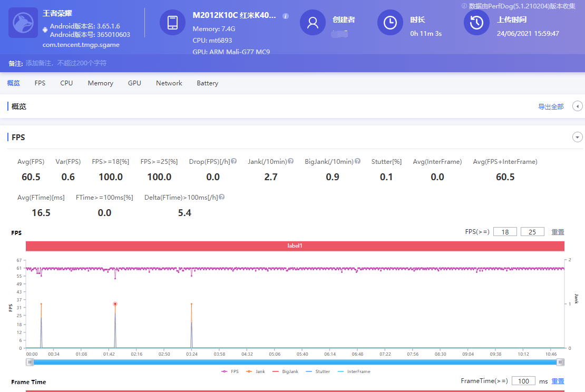Click the upload time history icon

476,22
